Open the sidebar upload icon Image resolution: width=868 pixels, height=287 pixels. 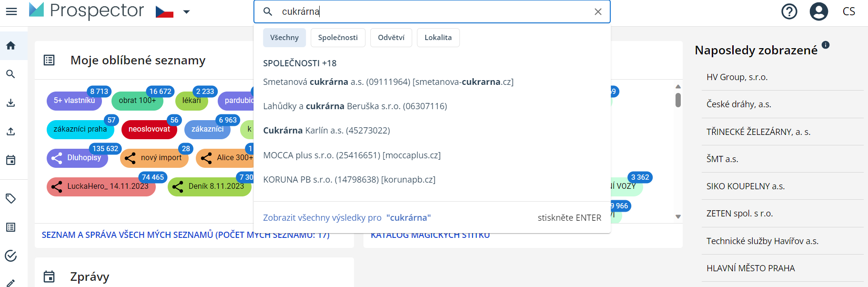(x=11, y=132)
